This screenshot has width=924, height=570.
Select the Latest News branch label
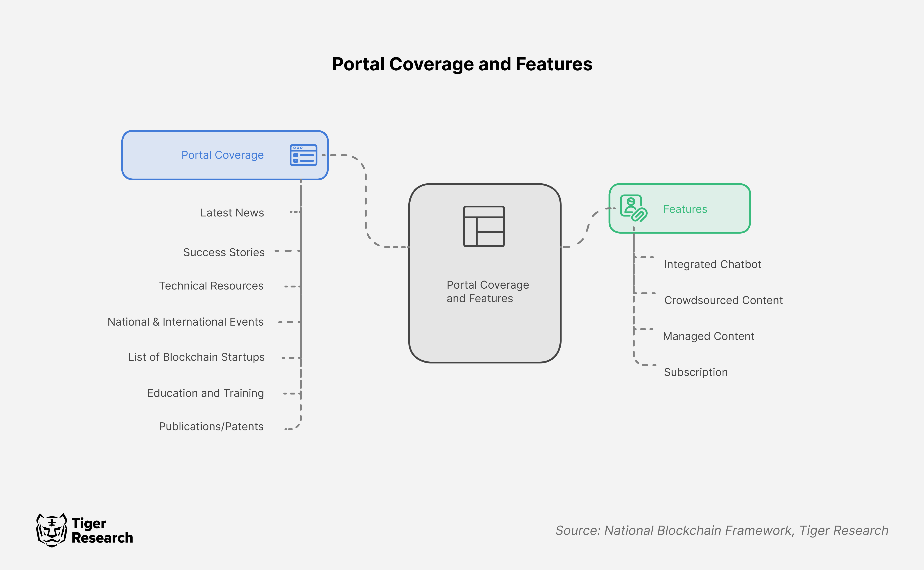point(232,213)
